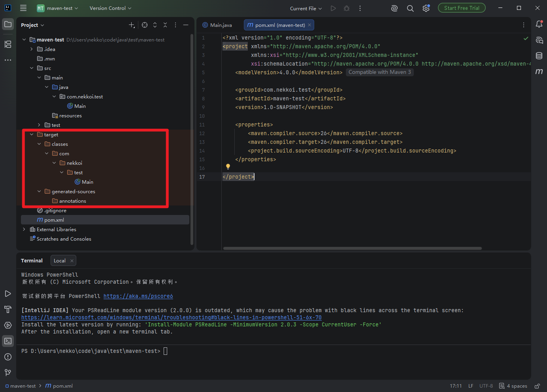547x392 pixels.
Task: Open the Current File run configuration dropdown
Action: [306, 8]
